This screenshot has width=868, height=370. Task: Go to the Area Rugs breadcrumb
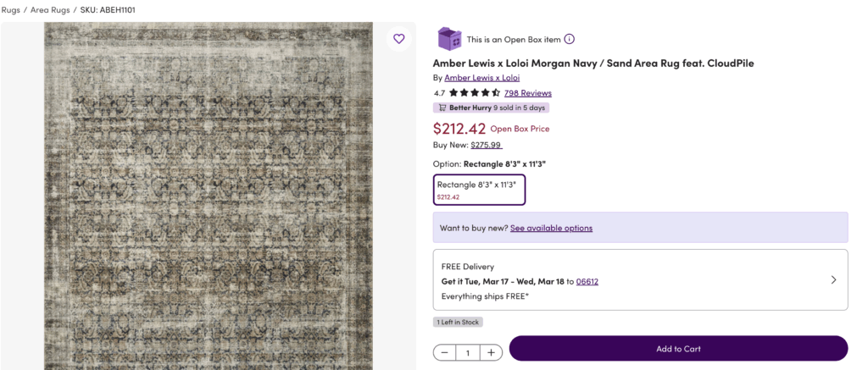(49, 10)
